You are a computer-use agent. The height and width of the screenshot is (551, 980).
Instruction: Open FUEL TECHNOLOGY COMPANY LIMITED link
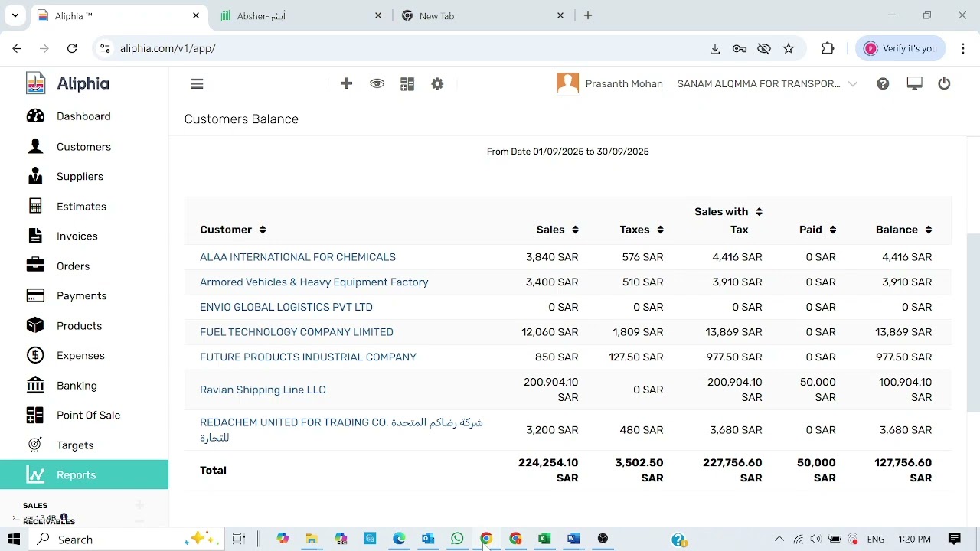click(x=296, y=332)
